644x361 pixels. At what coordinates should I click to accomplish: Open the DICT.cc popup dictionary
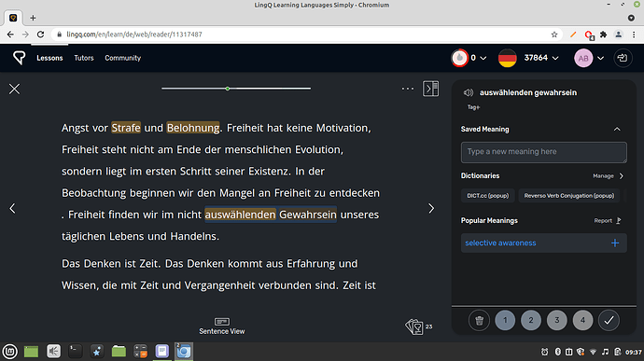click(487, 196)
